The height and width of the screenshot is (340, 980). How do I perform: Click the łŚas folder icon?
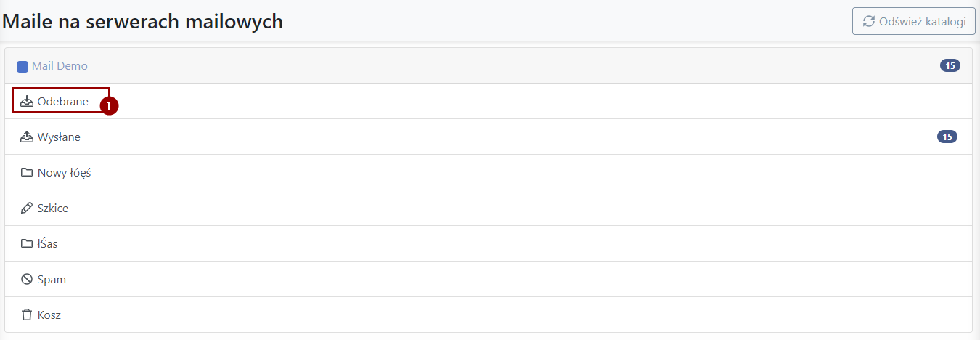[27, 244]
